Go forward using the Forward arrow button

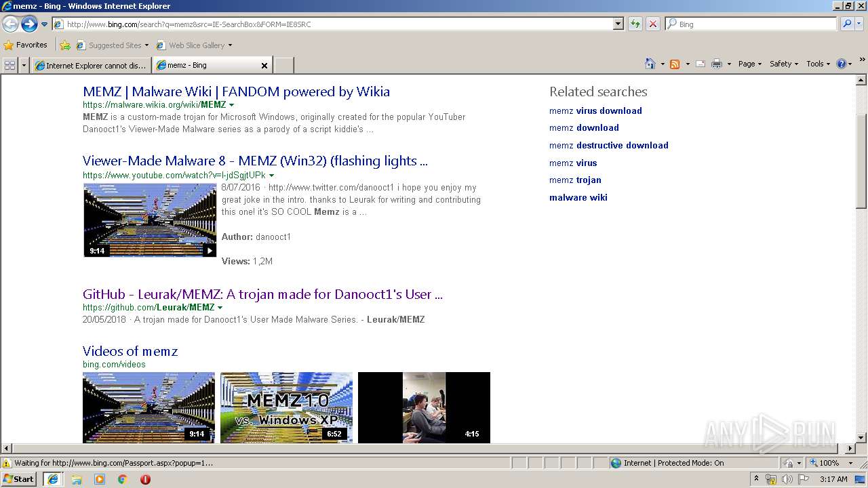coord(29,24)
